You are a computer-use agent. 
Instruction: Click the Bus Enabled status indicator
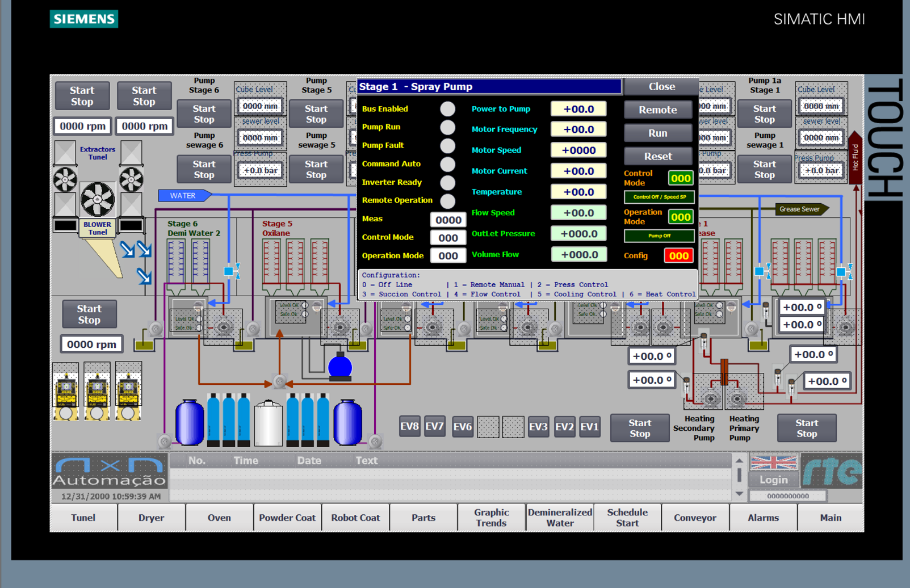point(448,109)
